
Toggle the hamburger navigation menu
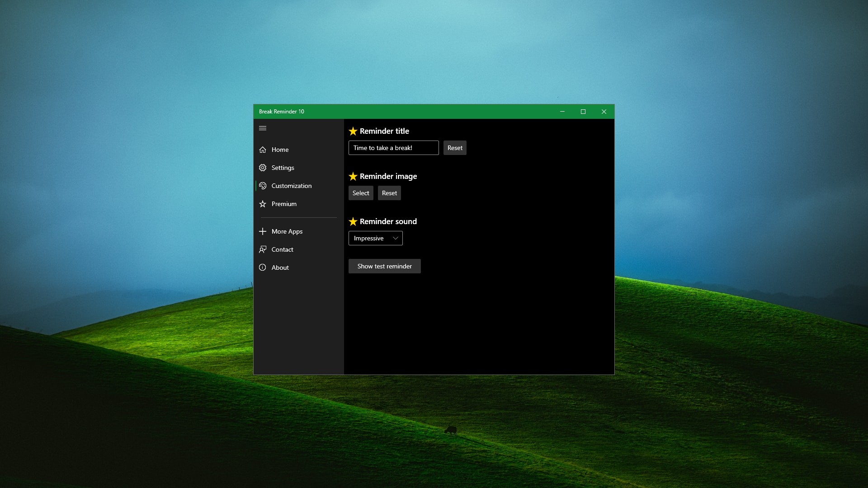point(263,128)
